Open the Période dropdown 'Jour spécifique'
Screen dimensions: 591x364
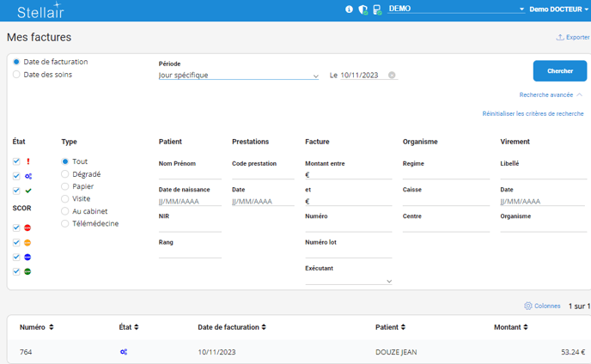coord(239,76)
